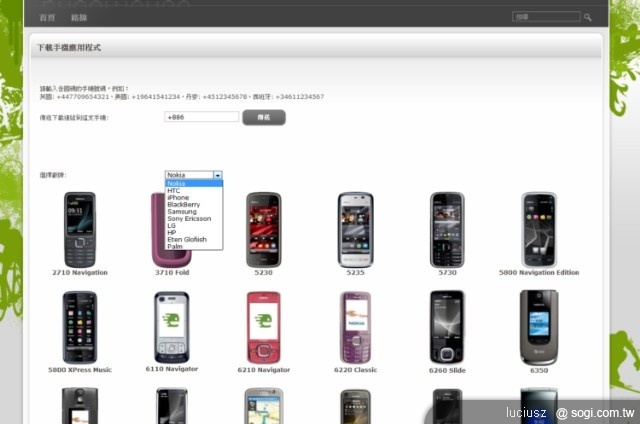Viewport: 640px width, 424px height.
Task: Choose Sony Ericsson in the brand list
Action: (x=194, y=218)
